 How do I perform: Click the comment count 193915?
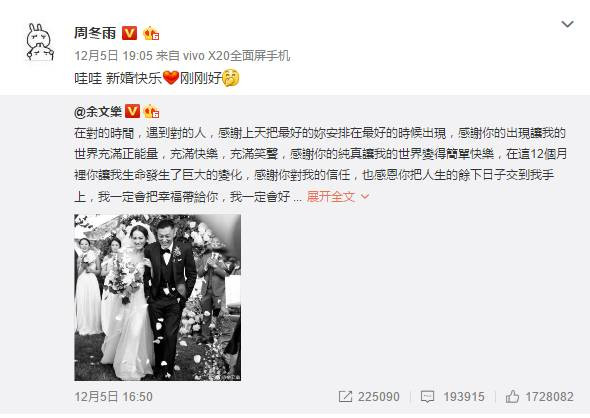[464, 397]
